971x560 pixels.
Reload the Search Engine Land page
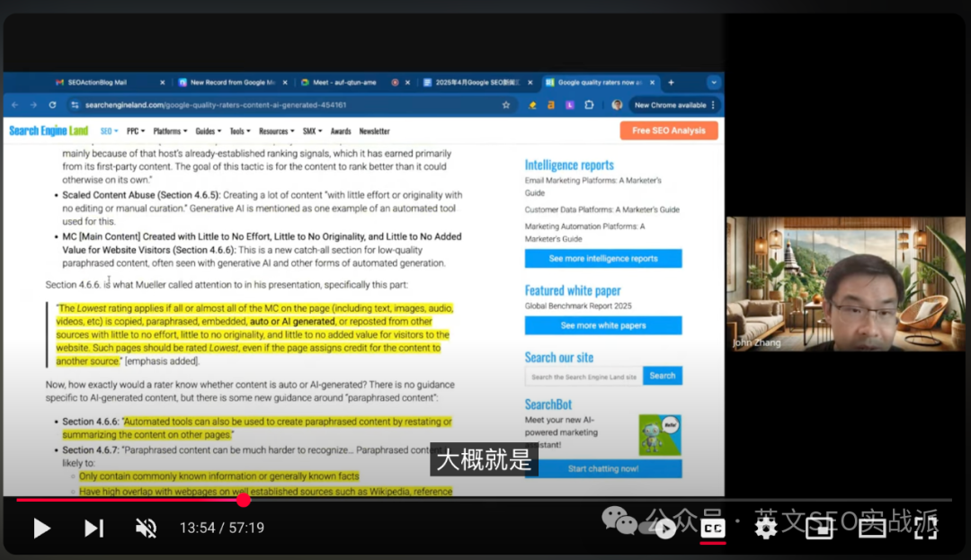[x=53, y=105]
